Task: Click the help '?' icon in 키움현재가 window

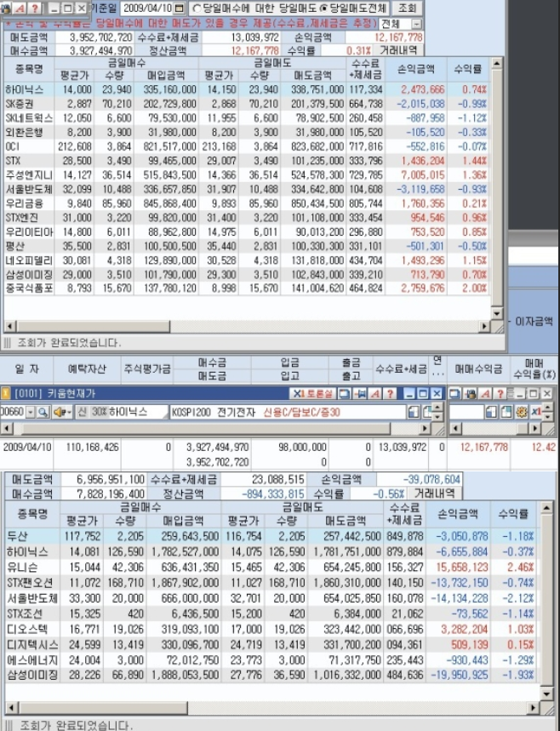Action: (x=390, y=394)
